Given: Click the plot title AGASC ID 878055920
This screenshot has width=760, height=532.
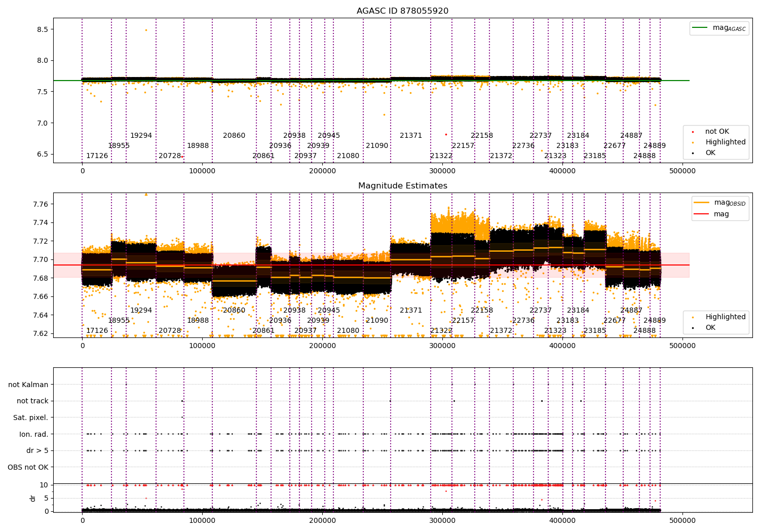Looking at the screenshot, I should [402, 11].
